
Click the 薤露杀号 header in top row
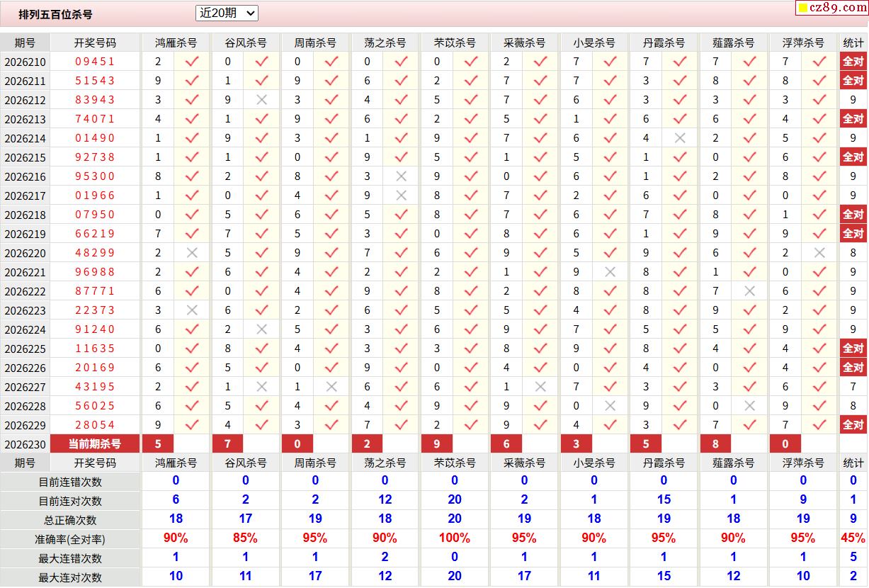coord(734,43)
